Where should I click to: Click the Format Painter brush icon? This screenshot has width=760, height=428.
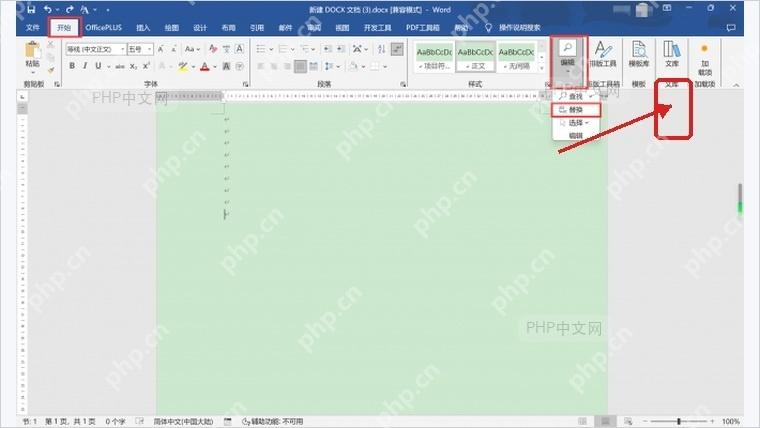click(x=50, y=70)
